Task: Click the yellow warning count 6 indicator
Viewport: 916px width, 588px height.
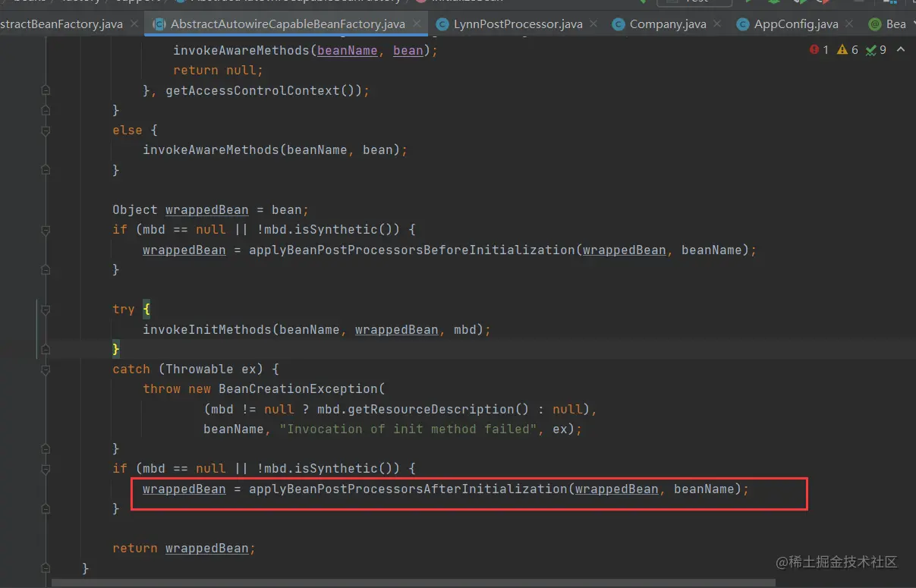Action: pyautogui.click(x=847, y=50)
